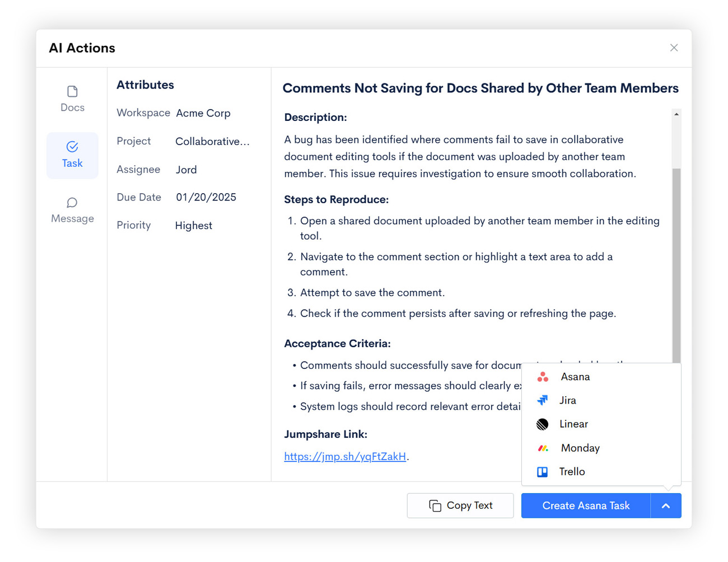Viewport: 728px width, 562px height.
Task: Open the Project field showing Collaborative…
Action: coord(213,142)
